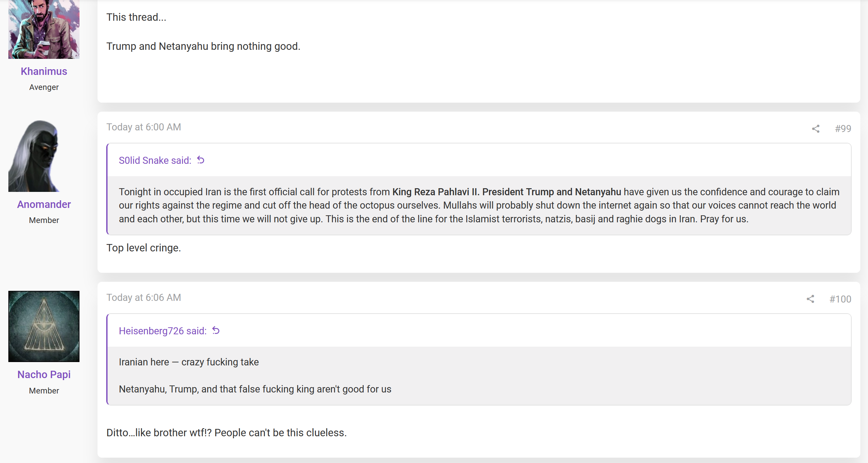Click the "Ditto...like brother wtf!?" reply text
Screen dimensions: 868x463
[226, 433]
